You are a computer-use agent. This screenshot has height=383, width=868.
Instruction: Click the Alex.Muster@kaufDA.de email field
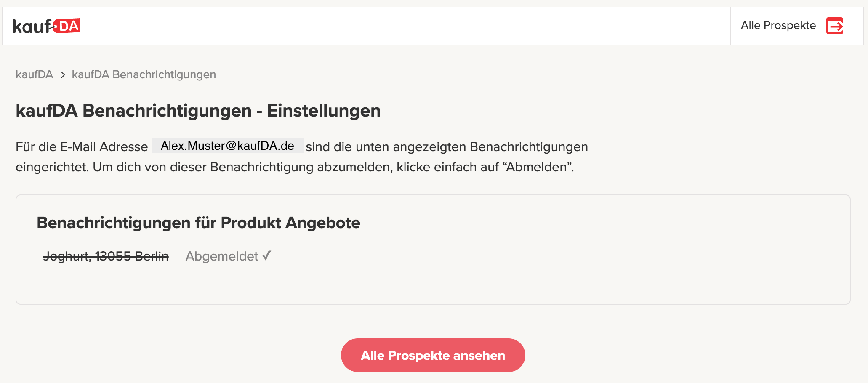pos(228,146)
